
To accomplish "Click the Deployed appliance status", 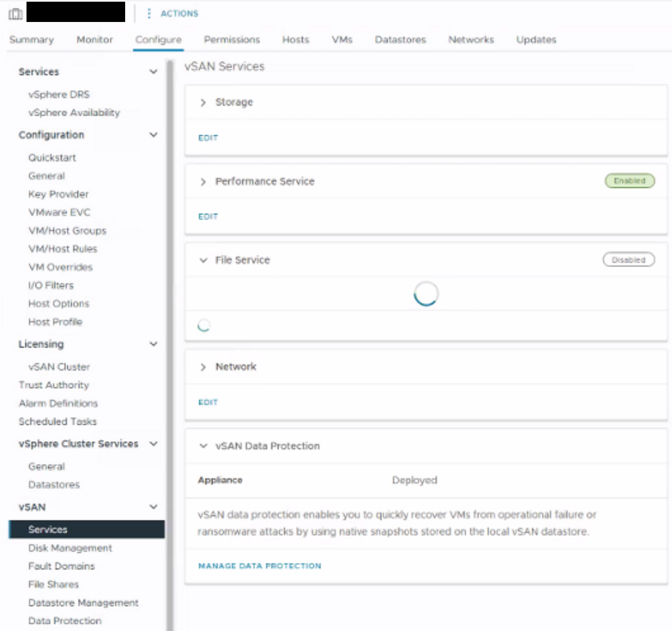I will pos(414,480).
